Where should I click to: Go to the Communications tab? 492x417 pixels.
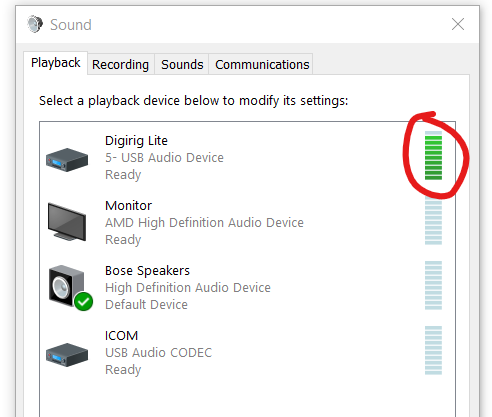point(262,64)
